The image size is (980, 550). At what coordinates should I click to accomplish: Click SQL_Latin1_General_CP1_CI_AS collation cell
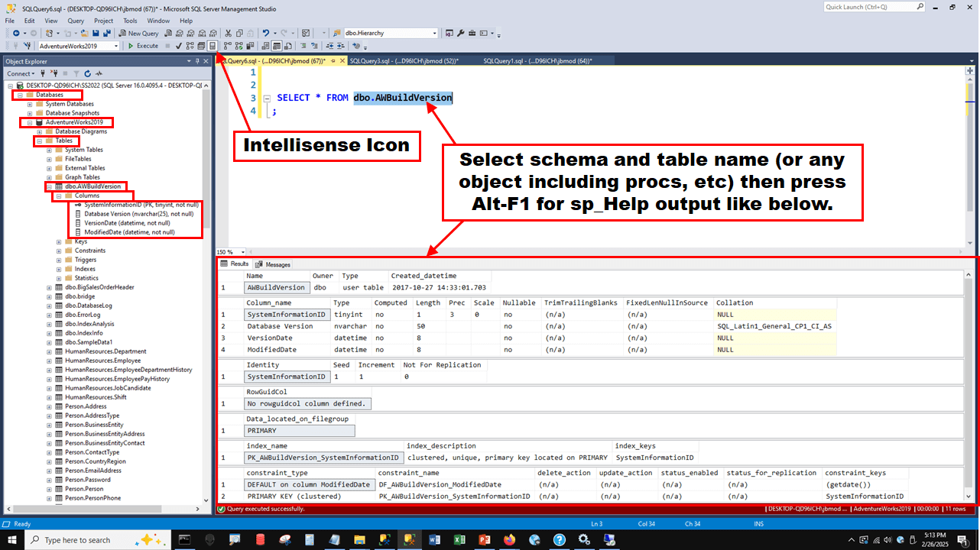point(774,326)
